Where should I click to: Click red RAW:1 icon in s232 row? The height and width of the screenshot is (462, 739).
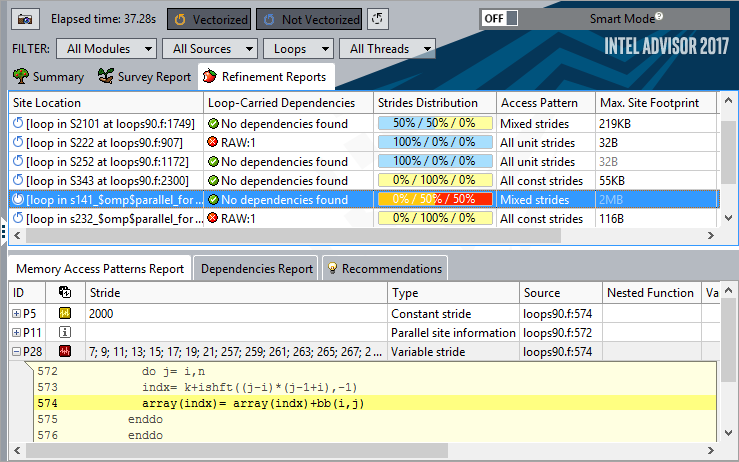click(213, 219)
